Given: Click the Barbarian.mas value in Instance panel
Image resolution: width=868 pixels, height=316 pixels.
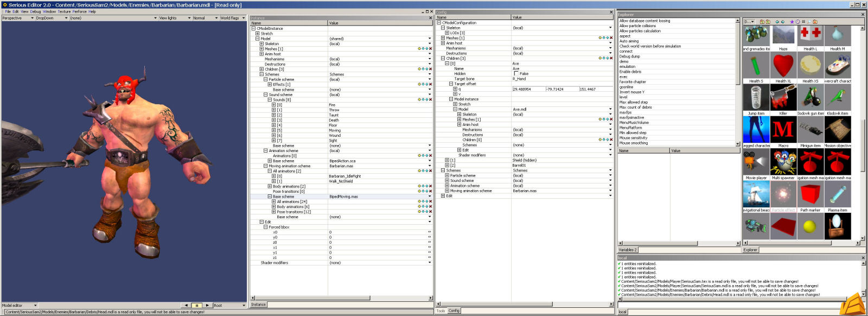Looking at the screenshot, I should (341, 166).
